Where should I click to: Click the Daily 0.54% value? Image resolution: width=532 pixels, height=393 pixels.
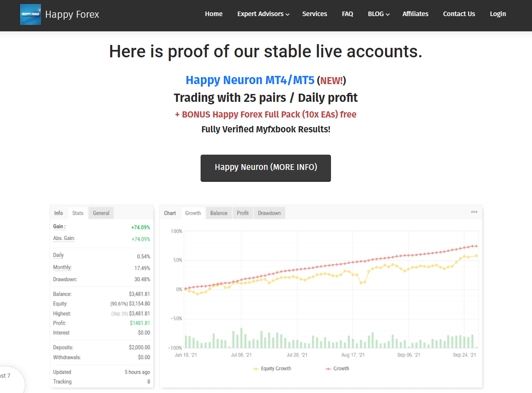click(143, 257)
